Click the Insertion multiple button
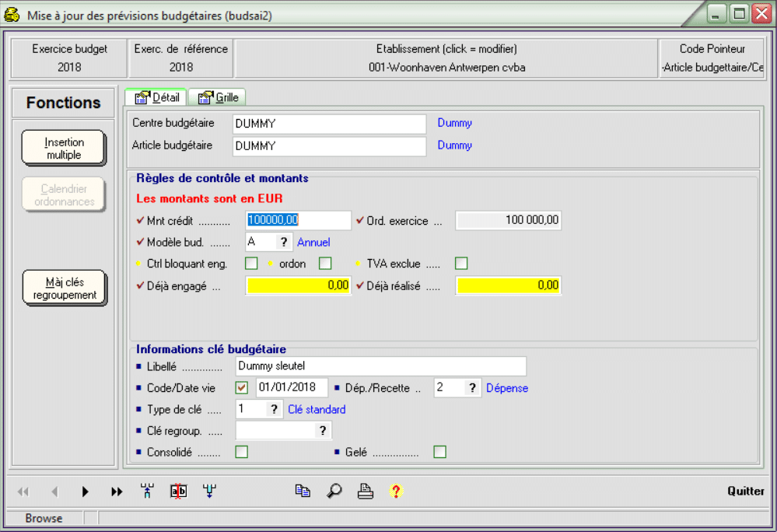The width and height of the screenshot is (777, 532). [64, 148]
